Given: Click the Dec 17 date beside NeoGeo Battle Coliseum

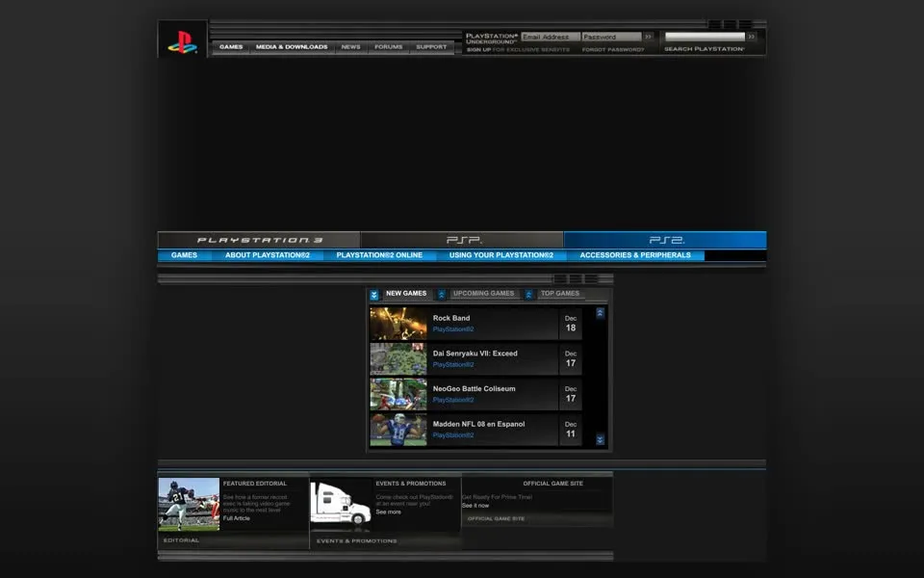Looking at the screenshot, I should click(571, 395).
